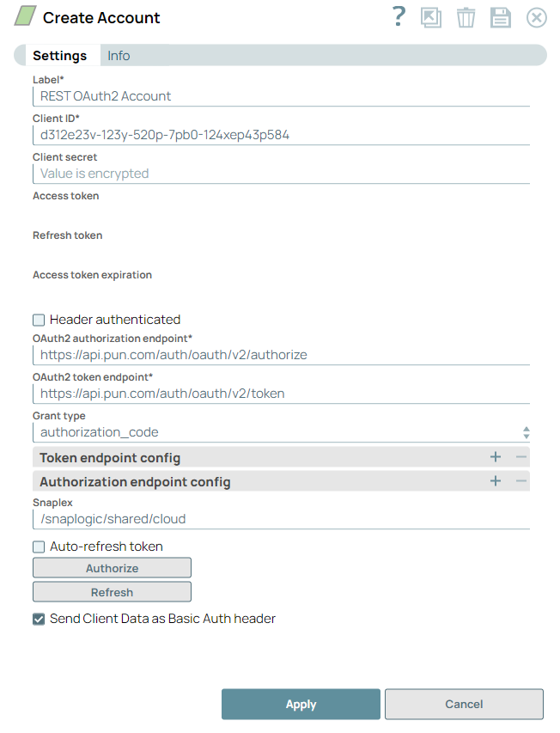Click the Authorize button

tap(112, 567)
